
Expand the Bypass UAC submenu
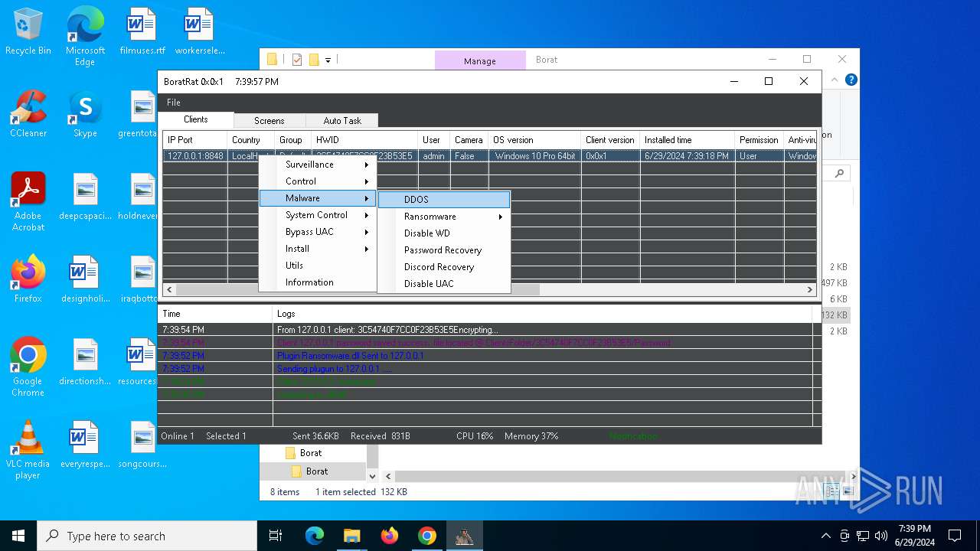pyautogui.click(x=317, y=232)
